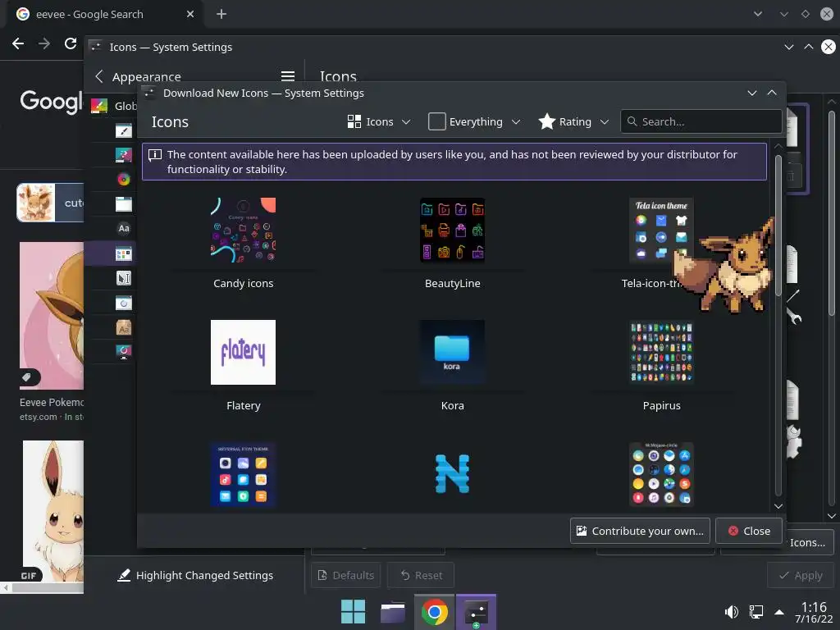Click Highlight Changed Settings
This screenshot has width=840, height=630.
click(195, 575)
